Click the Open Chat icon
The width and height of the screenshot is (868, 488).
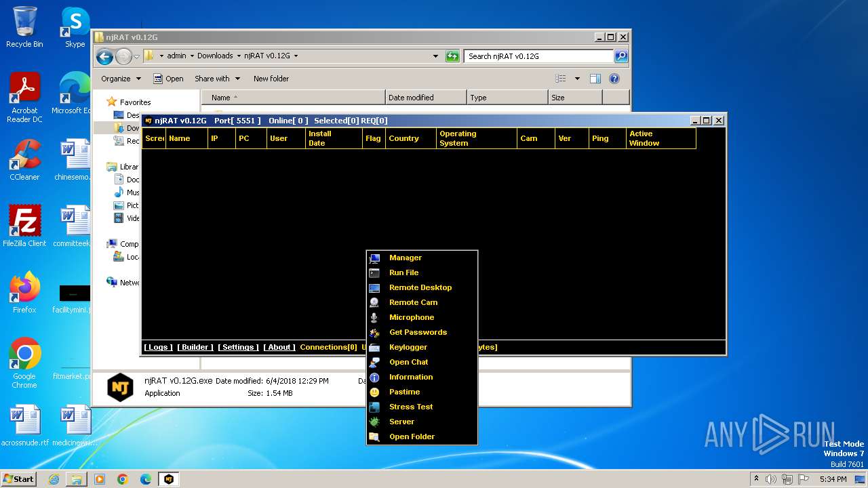click(x=374, y=362)
